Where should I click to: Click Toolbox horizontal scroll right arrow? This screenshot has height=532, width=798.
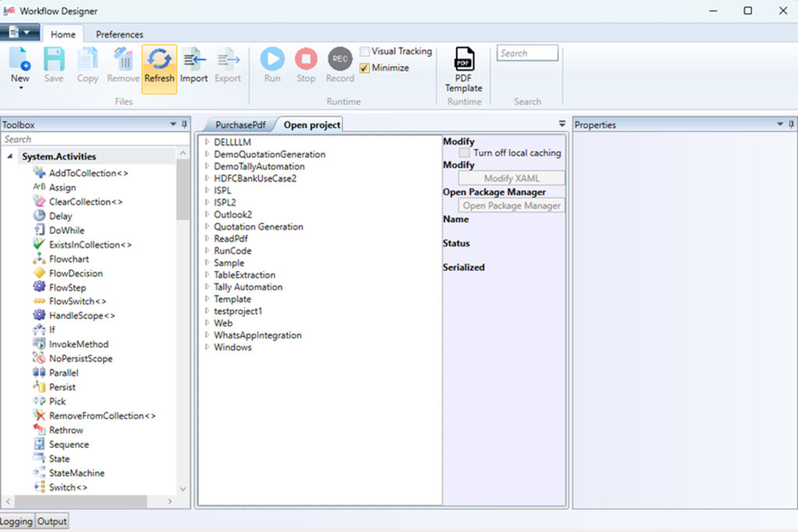pyautogui.click(x=170, y=502)
